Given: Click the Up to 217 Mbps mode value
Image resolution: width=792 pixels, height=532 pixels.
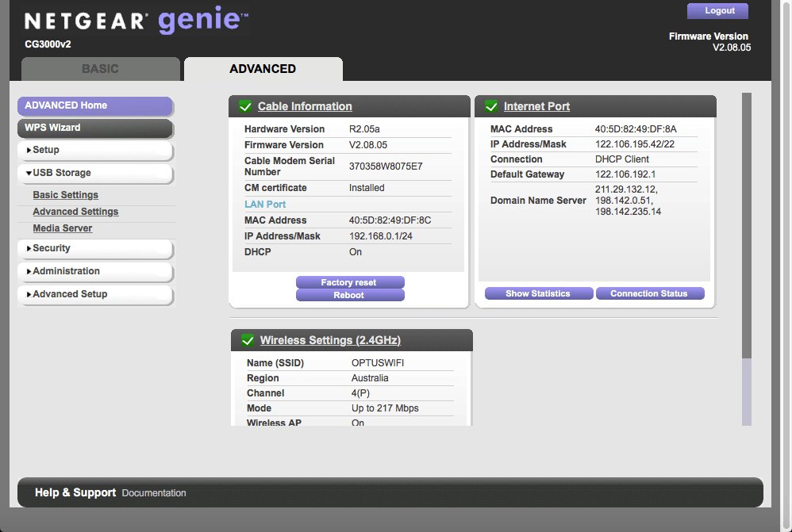Looking at the screenshot, I should [386, 408].
